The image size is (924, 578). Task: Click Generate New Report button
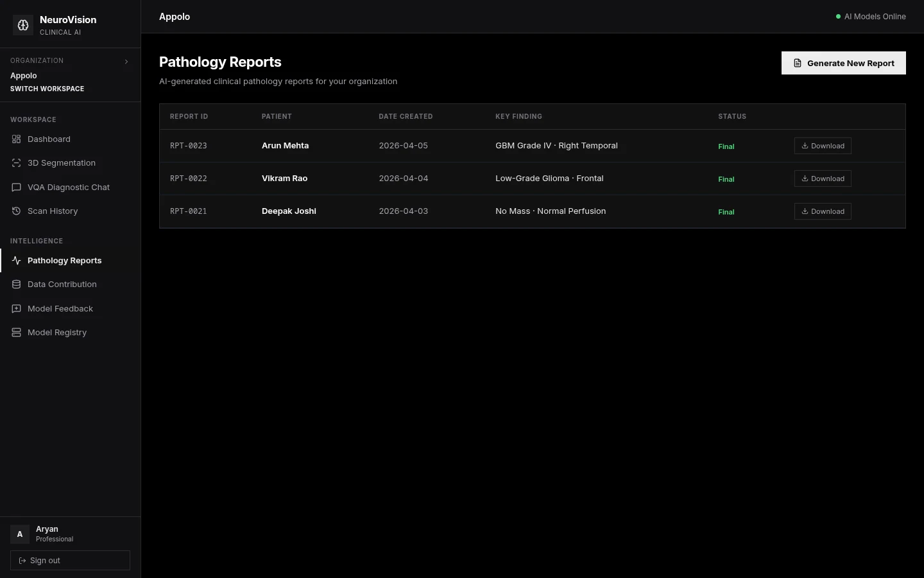843,63
